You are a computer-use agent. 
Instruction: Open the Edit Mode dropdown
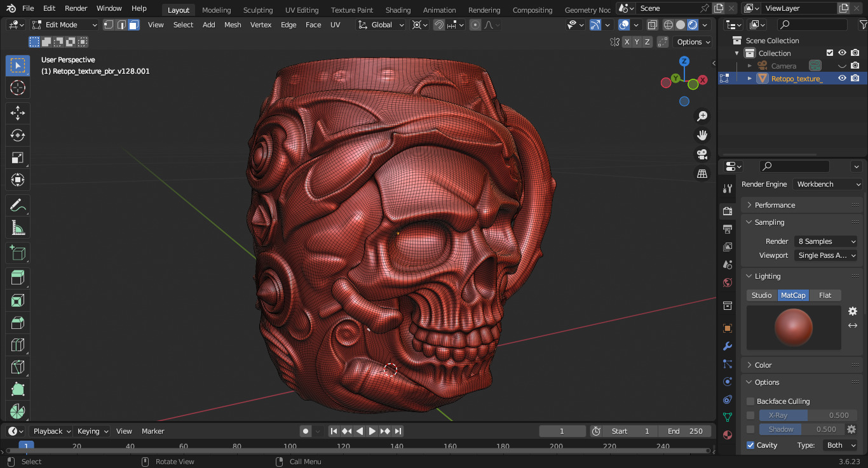coord(64,25)
